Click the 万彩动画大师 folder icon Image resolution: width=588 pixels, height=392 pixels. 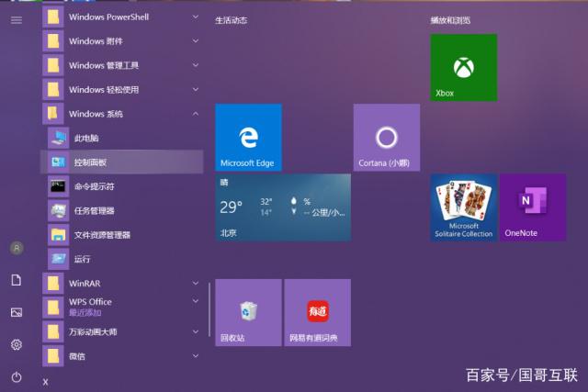coord(53,331)
